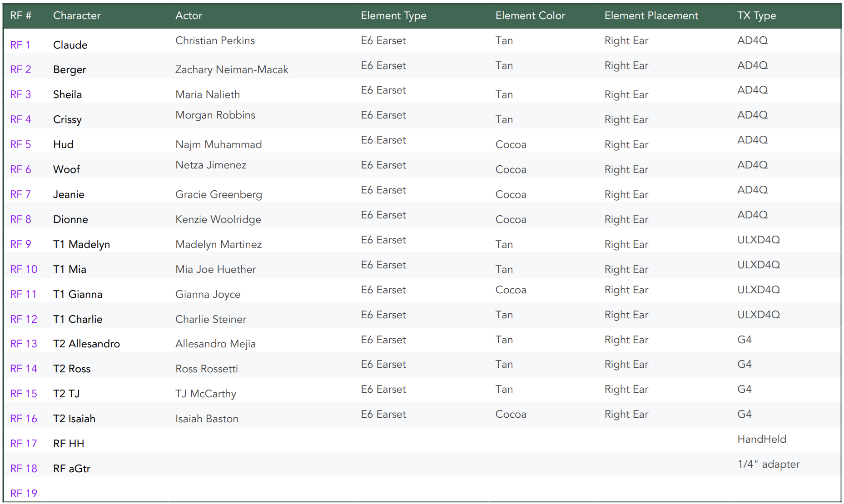This screenshot has width=844, height=504.
Task: Select the character cell Crissy
Action: click(67, 120)
